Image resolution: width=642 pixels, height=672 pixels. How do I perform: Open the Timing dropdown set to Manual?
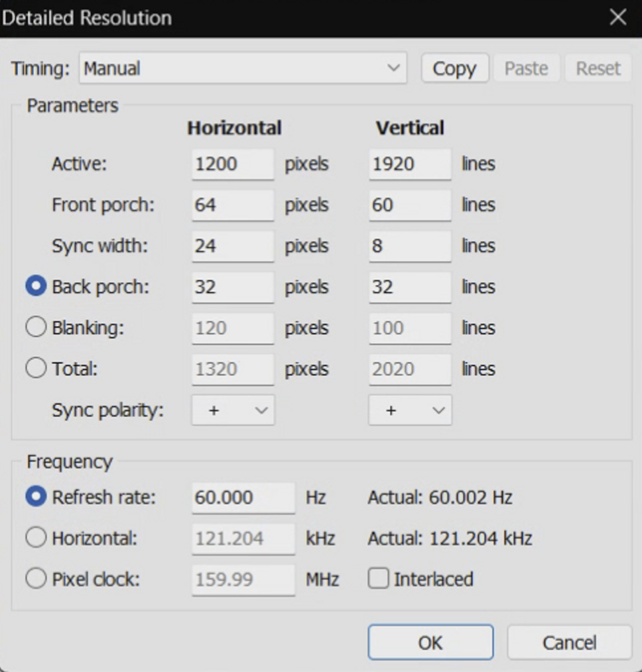tap(243, 68)
